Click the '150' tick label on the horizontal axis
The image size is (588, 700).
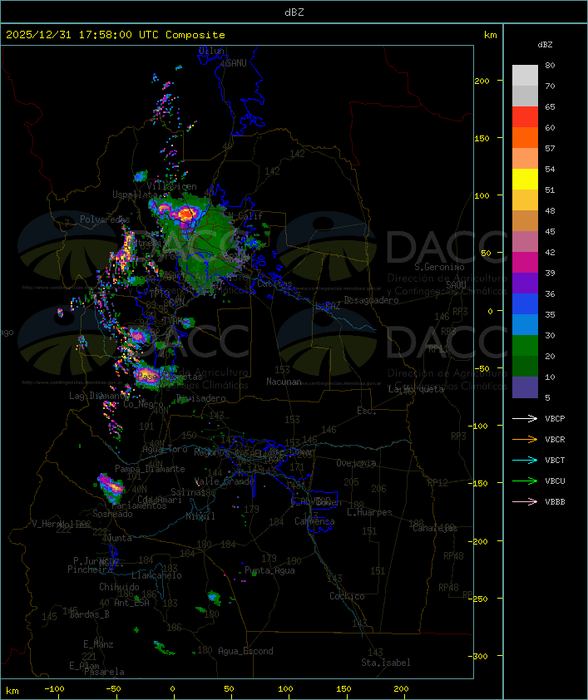343,689
